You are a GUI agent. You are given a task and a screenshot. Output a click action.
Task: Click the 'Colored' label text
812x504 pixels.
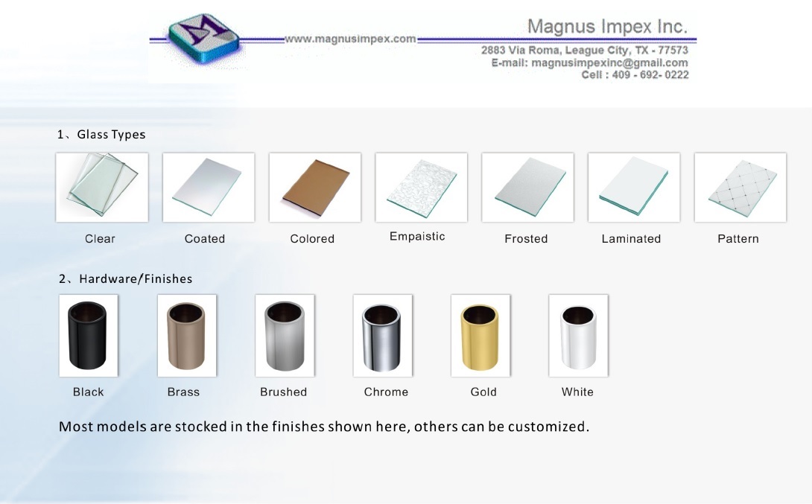[312, 238]
